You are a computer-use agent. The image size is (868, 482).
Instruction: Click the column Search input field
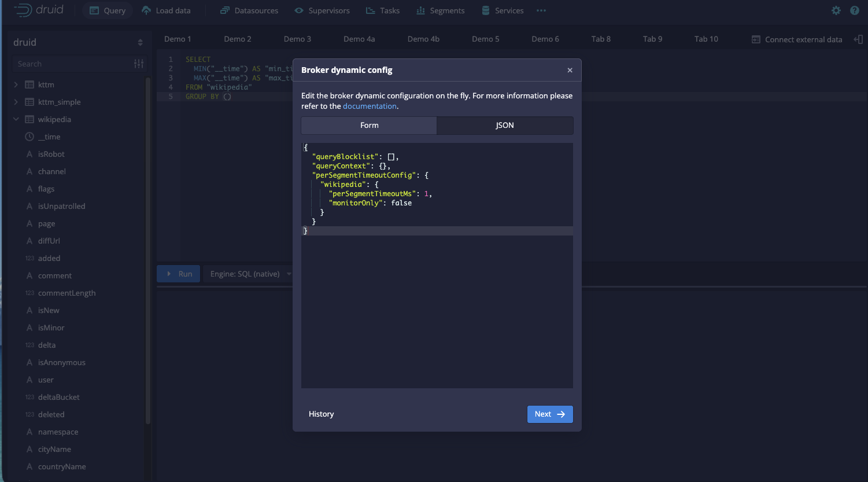point(72,64)
